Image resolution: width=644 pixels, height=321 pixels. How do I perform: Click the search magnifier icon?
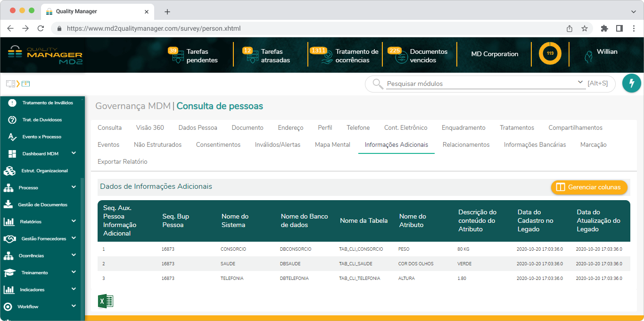pos(377,84)
